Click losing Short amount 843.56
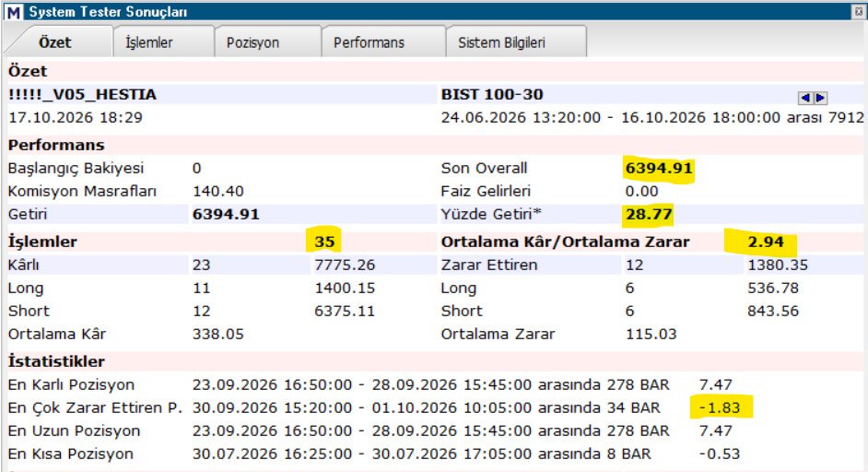 tap(773, 311)
